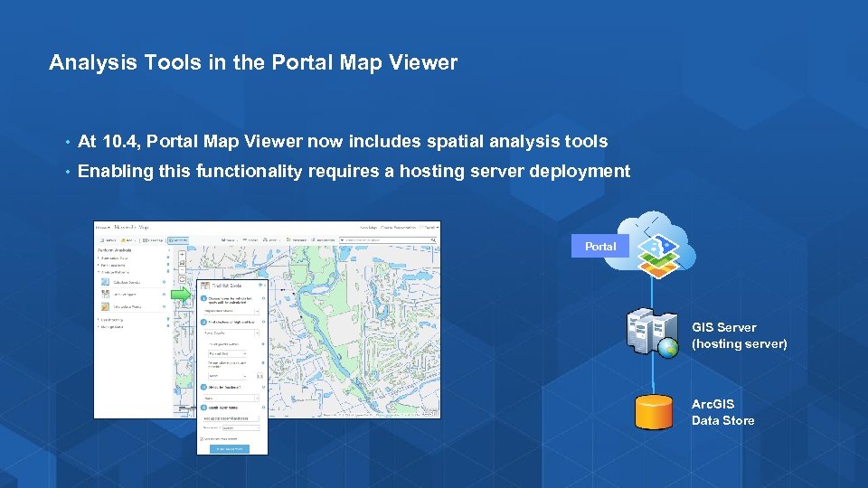Open the aggregation shape dropdown
The image size is (868, 488).
coord(228,353)
